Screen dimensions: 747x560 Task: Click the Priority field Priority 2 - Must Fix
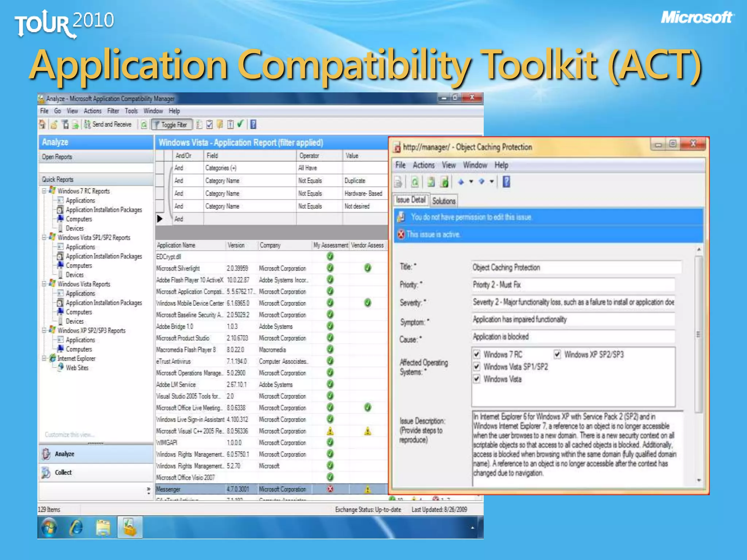[573, 285]
